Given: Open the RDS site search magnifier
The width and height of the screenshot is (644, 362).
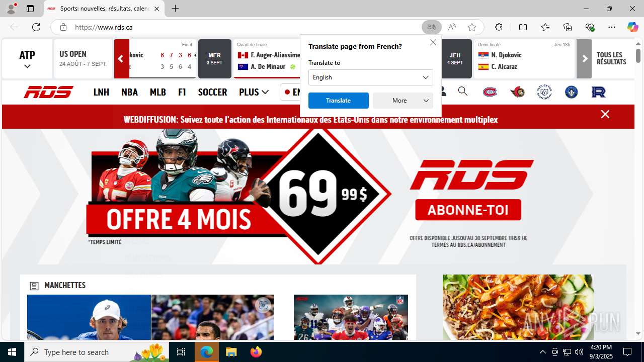Looking at the screenshot, I should 463,92.
